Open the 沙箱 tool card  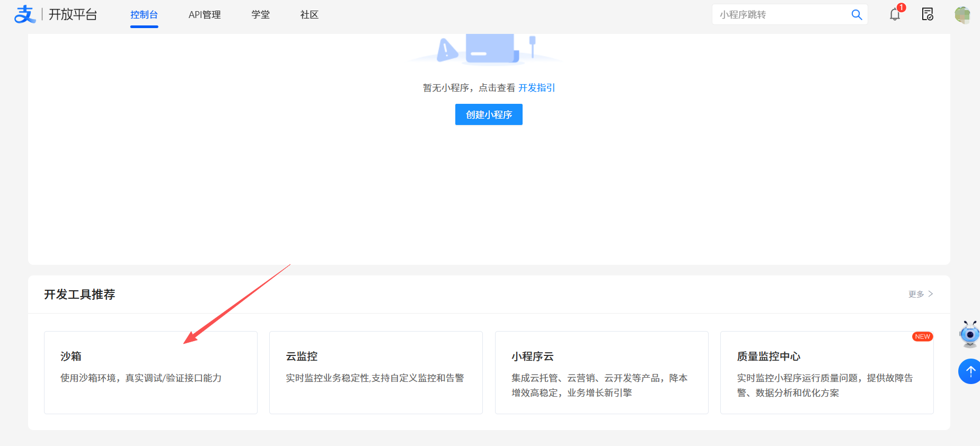pyautogui.click(x=151, y=372)
